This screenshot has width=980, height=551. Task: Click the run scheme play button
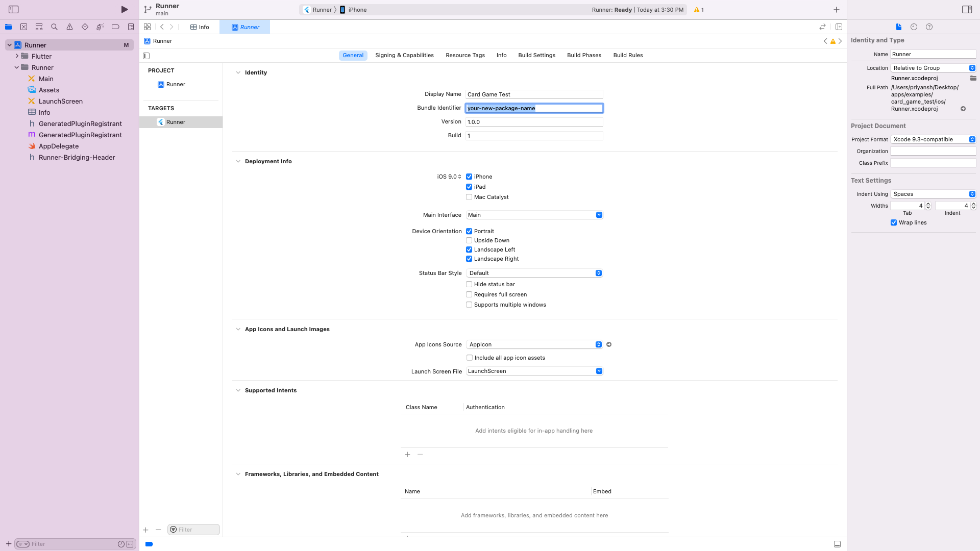tap(124, 9)
